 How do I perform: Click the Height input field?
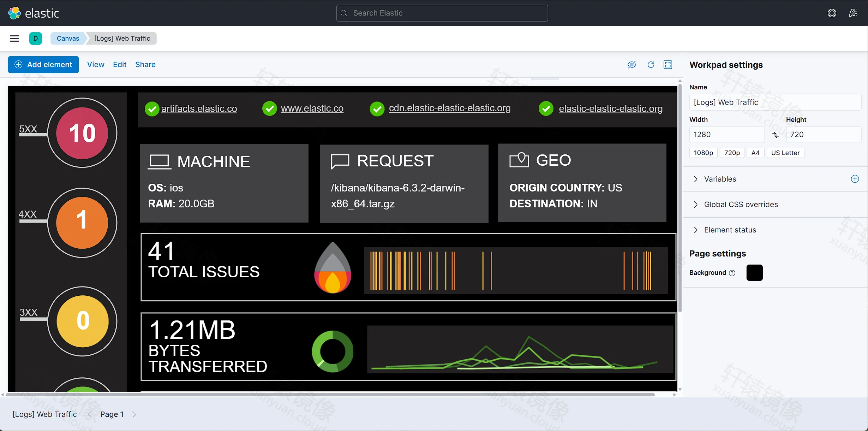pos(824,135)
